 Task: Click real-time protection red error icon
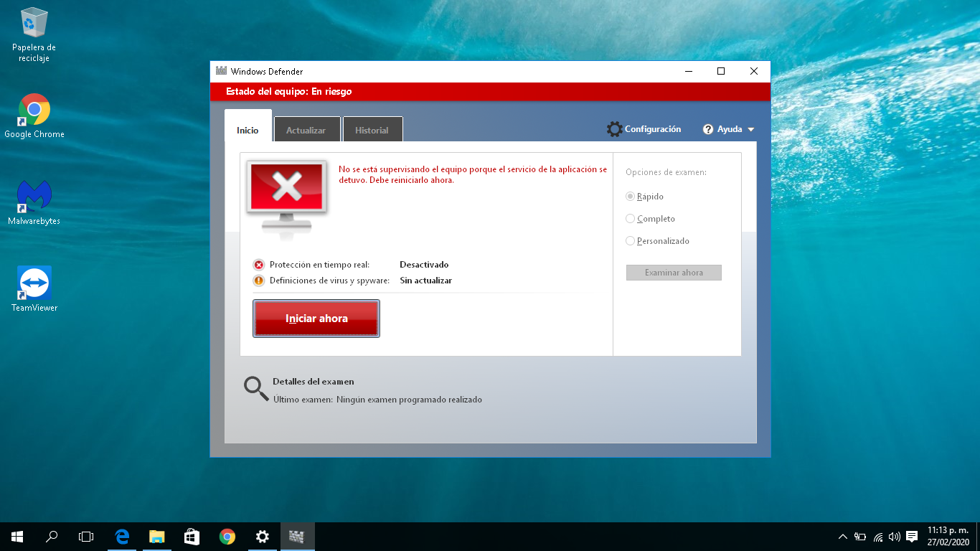[259, 265]
